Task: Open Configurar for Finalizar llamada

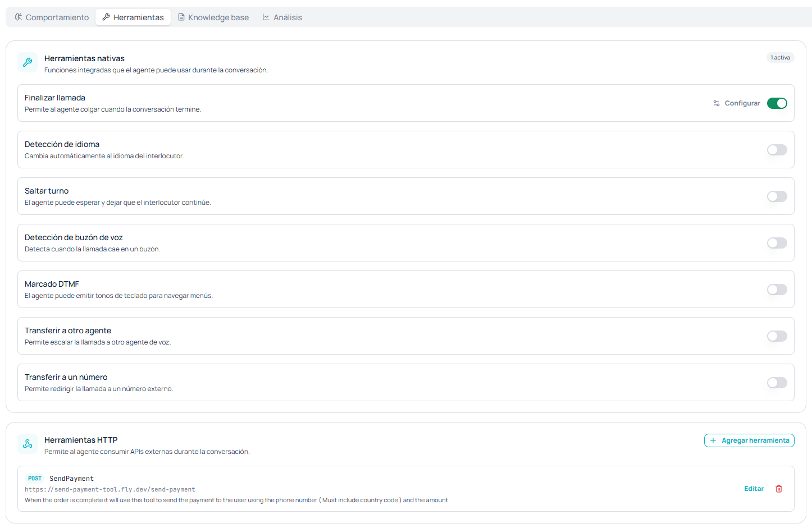Action: [x=737, y=103]
